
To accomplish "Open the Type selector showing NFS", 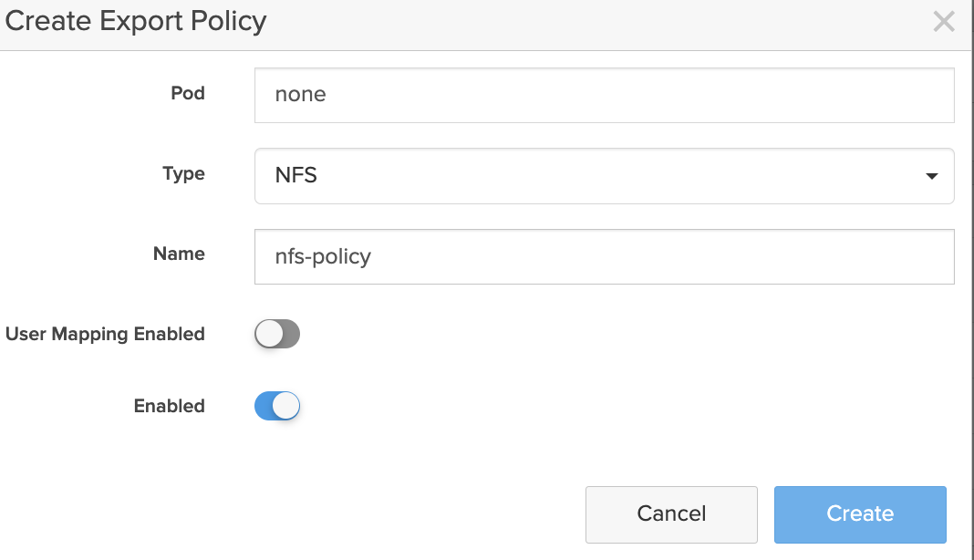I will [604, 176].
